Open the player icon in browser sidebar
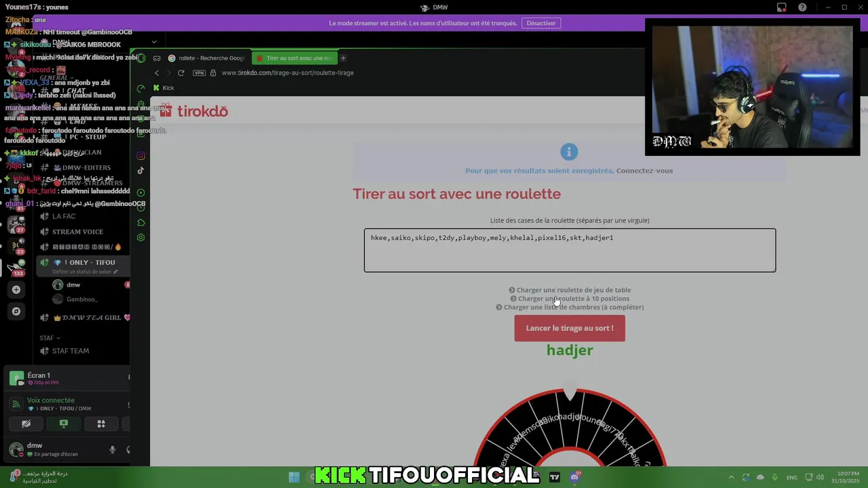Image resolution: width=868 pixels, height=488 pixels. (141, 192)
